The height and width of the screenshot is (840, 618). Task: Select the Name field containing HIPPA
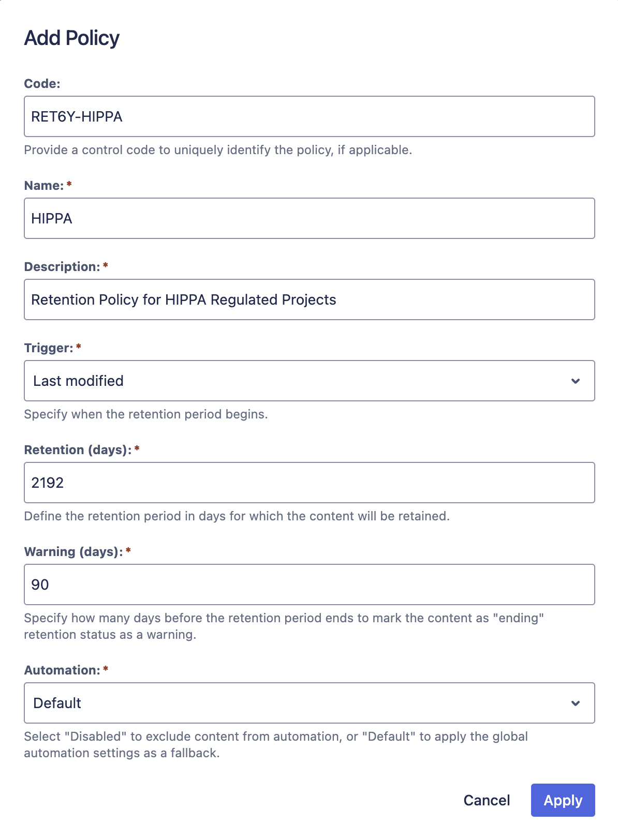pyautogui.click(x=309, y=218)
